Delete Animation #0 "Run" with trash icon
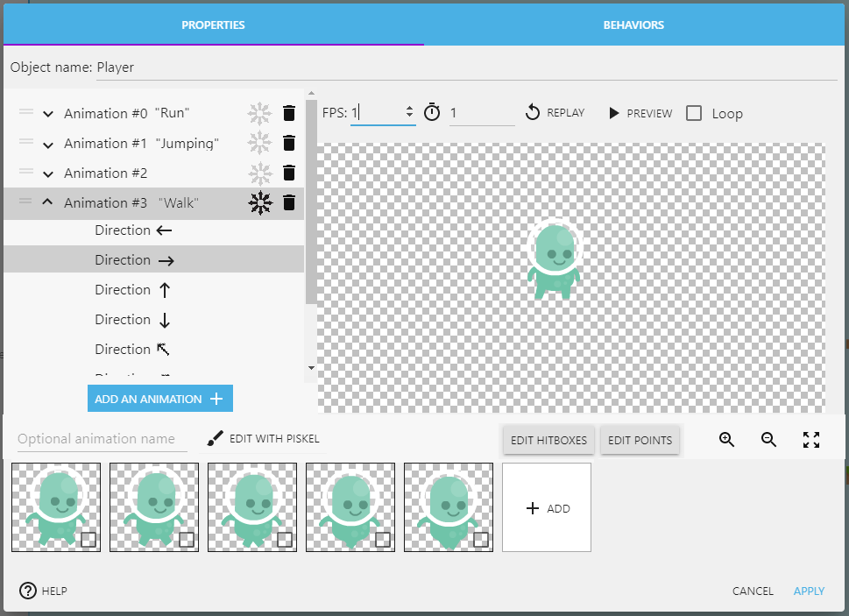 tap(289, 113)
